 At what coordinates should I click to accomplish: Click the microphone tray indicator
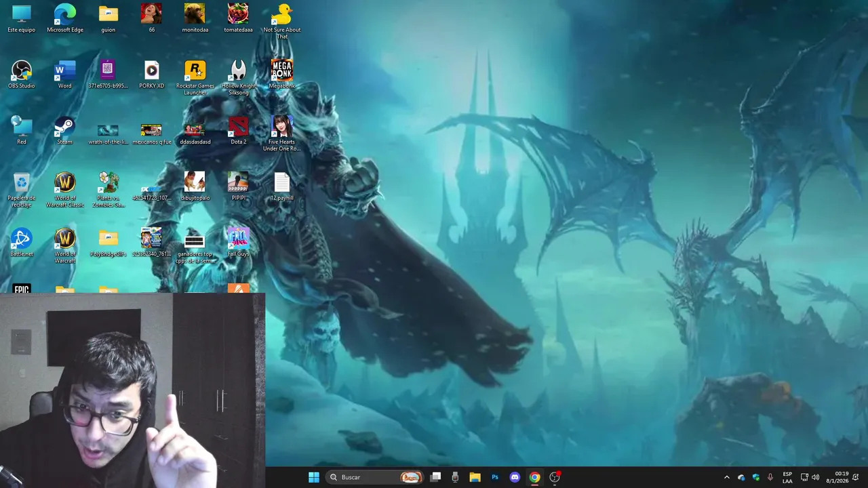(770, 477)
